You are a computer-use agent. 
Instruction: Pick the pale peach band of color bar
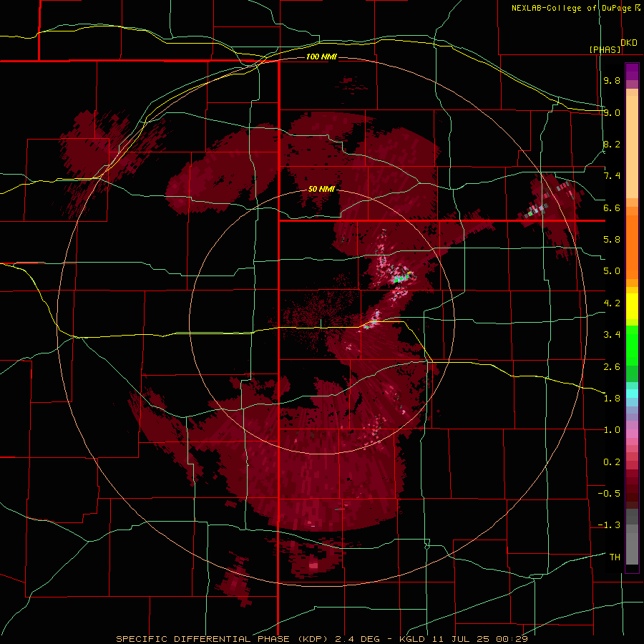(x=632, y=147)
